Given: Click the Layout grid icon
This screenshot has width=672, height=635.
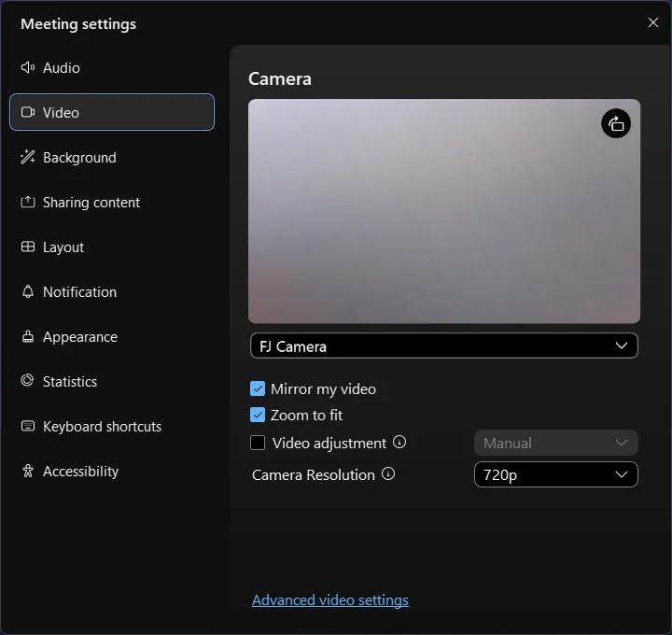Looking at the screenshot, I should (28, 247).
